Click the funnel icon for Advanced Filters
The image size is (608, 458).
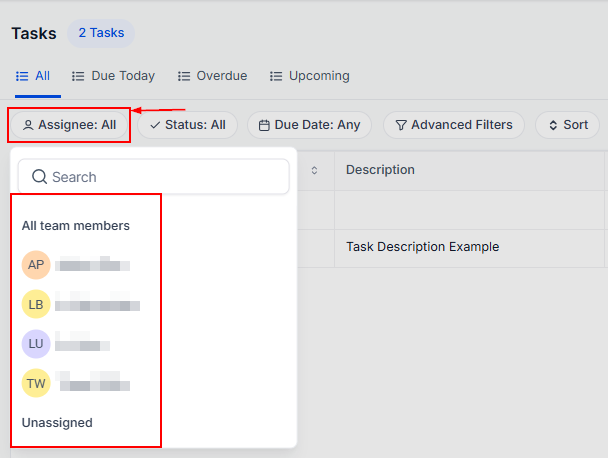click(401, 125)
